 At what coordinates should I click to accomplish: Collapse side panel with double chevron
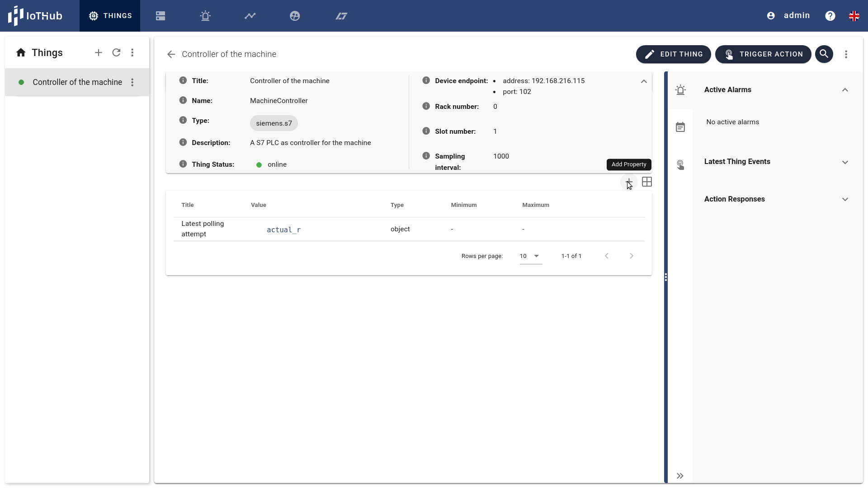point(680,476)
